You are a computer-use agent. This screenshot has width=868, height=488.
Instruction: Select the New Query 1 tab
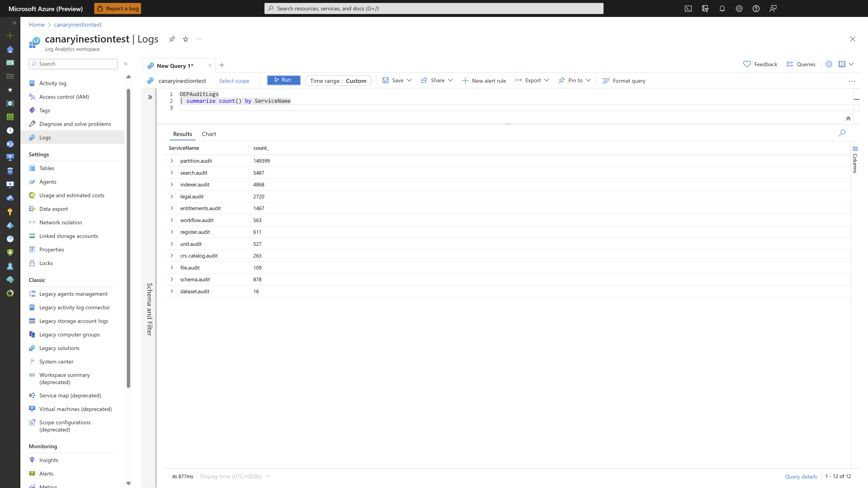tap(175, 65)
